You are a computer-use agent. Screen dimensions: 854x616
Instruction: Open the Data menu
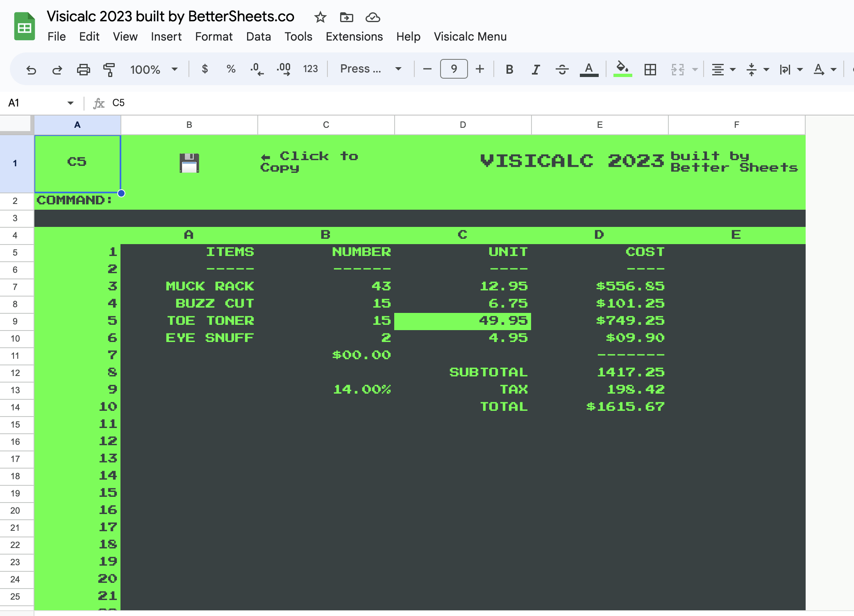pyautogui.click(x=259, y=37)
